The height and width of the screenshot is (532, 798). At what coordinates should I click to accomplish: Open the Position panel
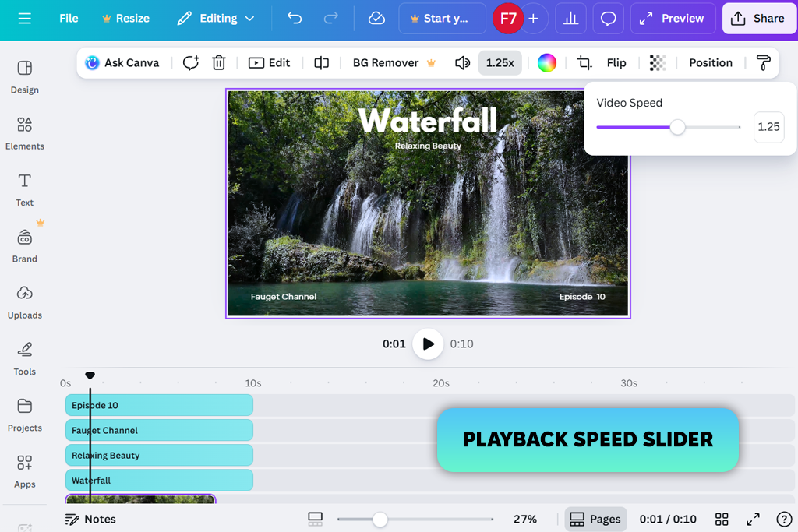pyautogui.click(x=711, y=62)
